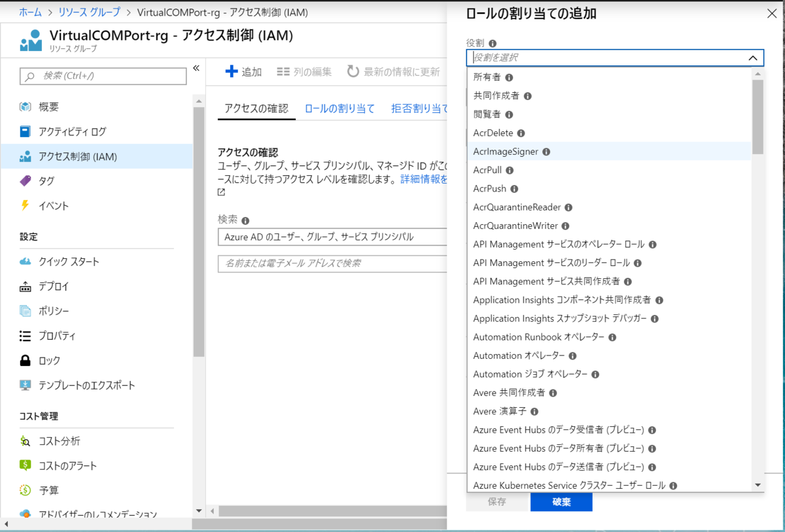Image resolution: width=785 pixels, height=532 pixels.
Task: Click the deploy (デプロイ) icon
Action: (x=26, y=286)
